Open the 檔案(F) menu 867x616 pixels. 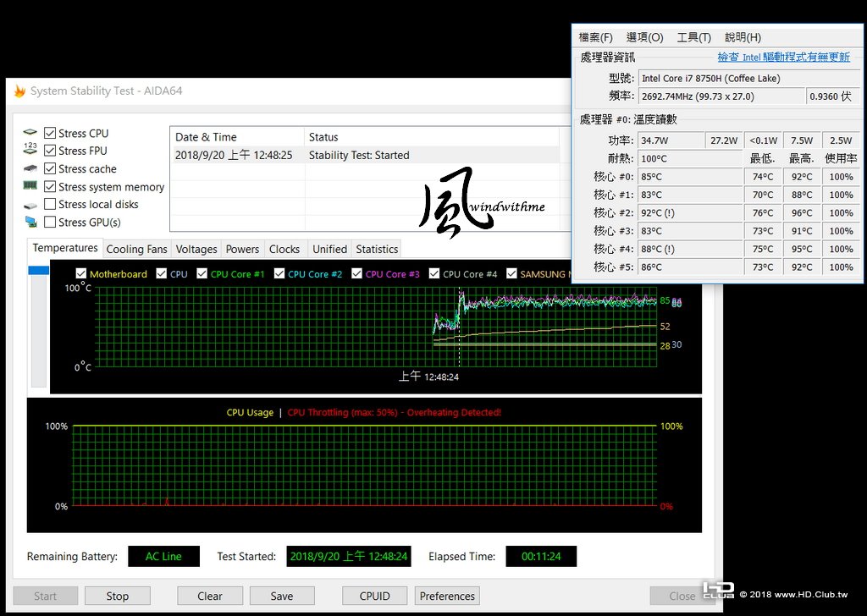click(x=595, y=37)
